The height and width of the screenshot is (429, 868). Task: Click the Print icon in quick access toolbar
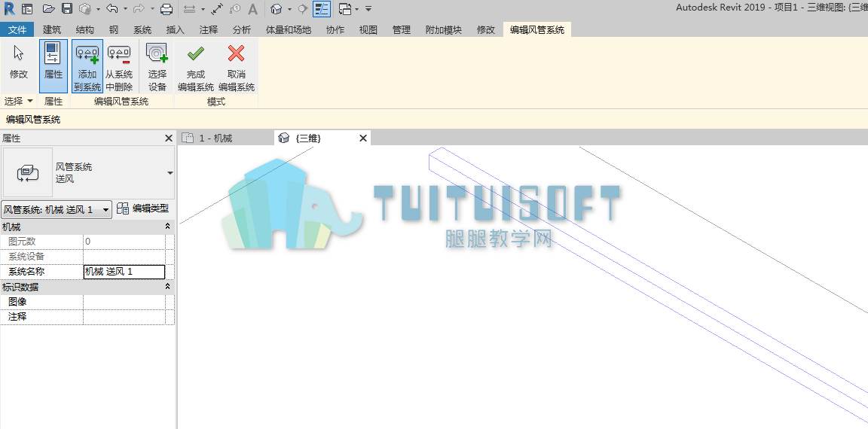(166, 9)
